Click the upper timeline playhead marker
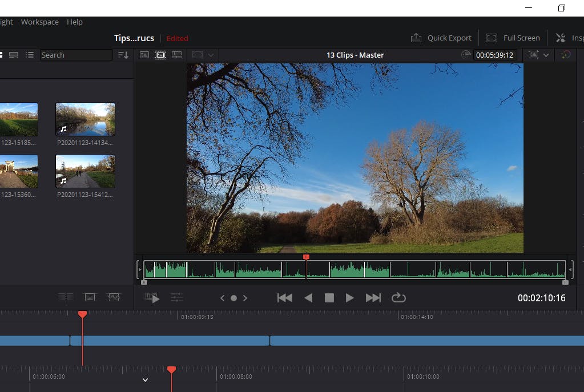Image resolution: width=584 pixels, height=392 pixels. click(82, 314)
